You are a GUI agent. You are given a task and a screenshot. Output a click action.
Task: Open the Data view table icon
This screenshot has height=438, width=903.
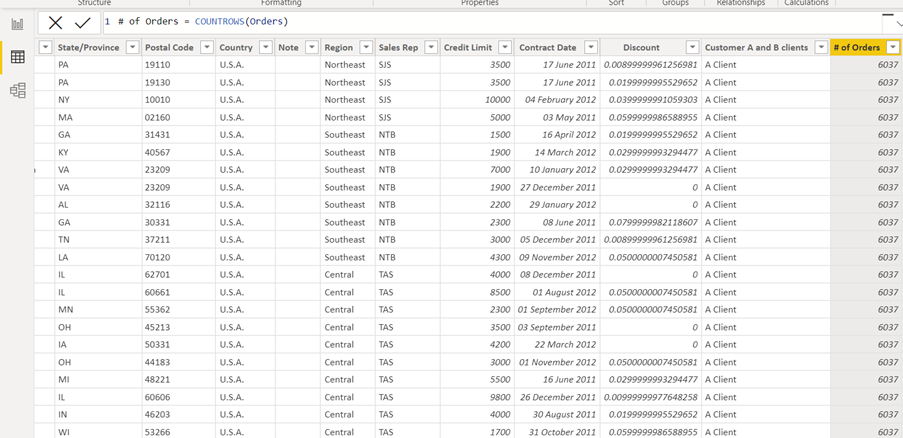[17, 57]
